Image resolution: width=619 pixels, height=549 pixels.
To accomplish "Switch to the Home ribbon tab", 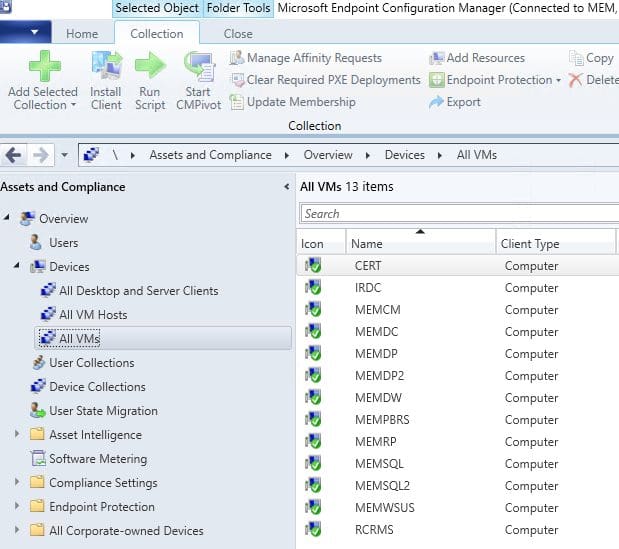I will [x=82, y=34].
